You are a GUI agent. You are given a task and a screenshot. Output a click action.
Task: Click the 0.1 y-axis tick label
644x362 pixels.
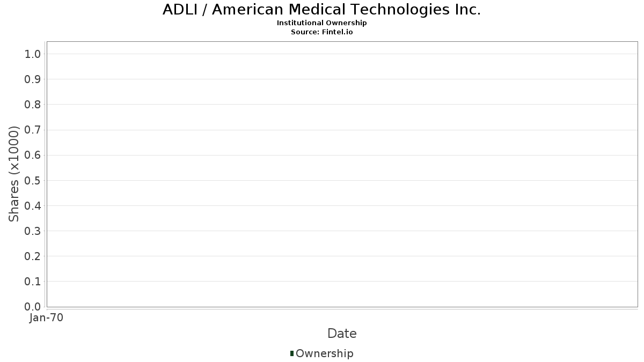(33, 282)
